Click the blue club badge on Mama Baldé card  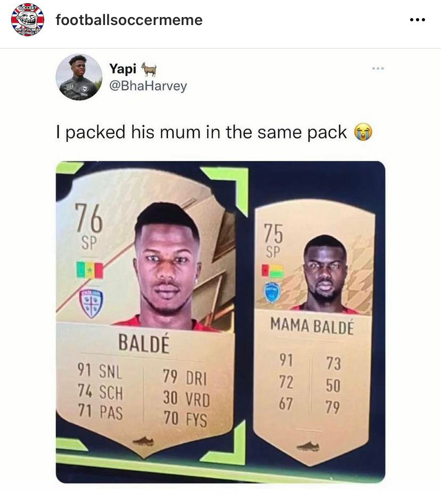273,292
